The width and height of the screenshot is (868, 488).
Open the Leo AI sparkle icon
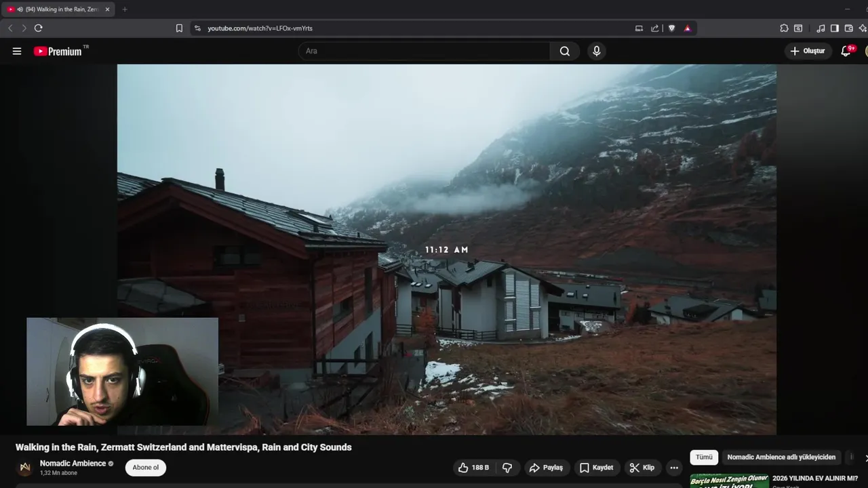[863, 28]
